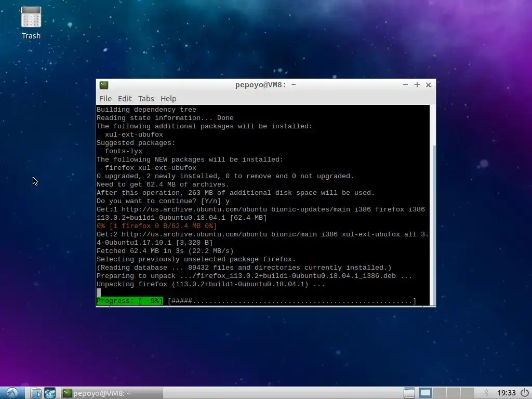Image resolution: width=532 pixels, height=399 pixels.
Task: Click the hash-mark progress bar in the terminal
Action: 292,301
